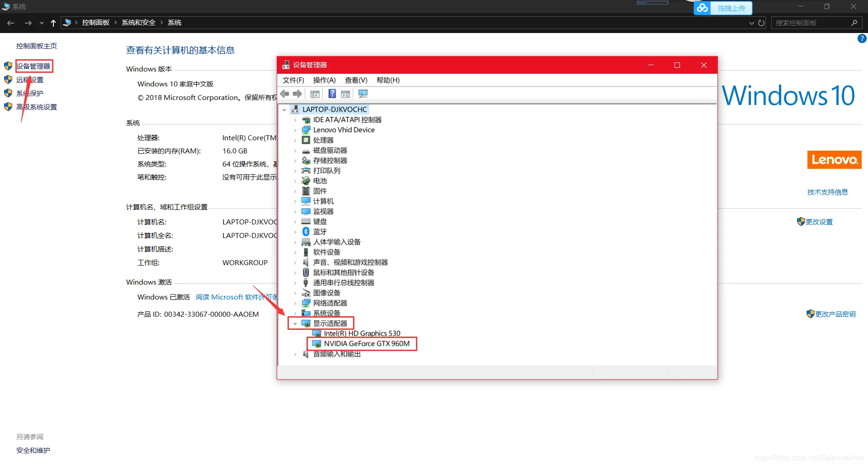The image size is (868, 466).
Task: Expand the 网络适配器 network adapters node
Action: (x=295, y=303)
